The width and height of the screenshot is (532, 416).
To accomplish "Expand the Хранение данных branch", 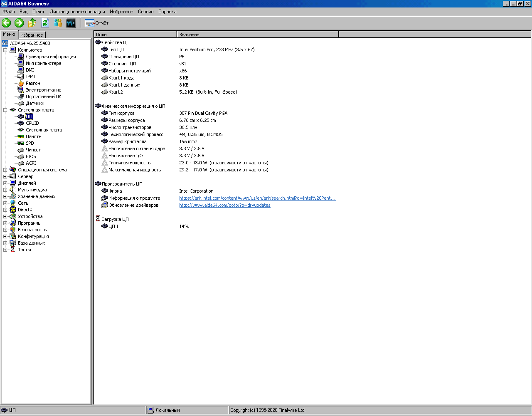I will click(5, 196).
